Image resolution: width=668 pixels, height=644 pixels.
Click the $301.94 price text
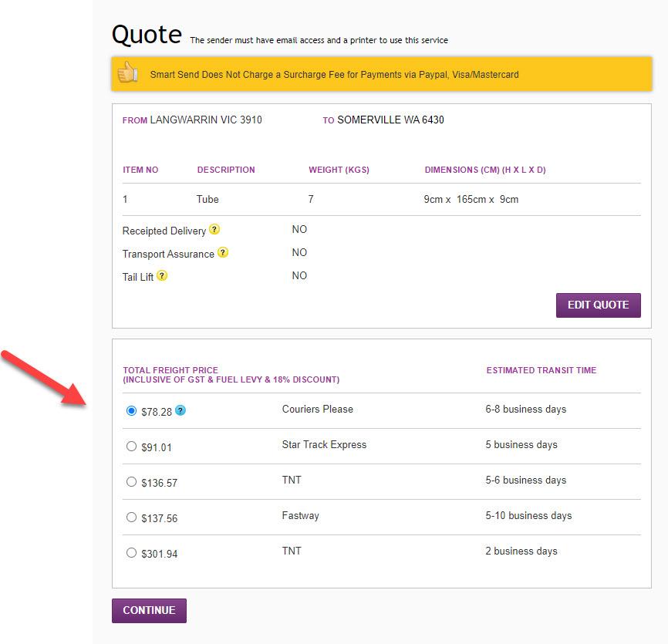[x=160, y=554]
